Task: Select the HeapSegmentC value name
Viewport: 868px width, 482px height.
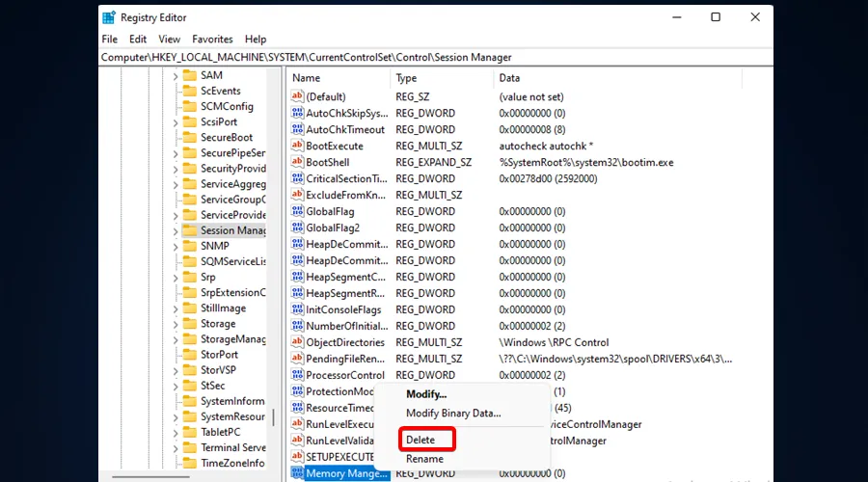Action: [345, 277]
